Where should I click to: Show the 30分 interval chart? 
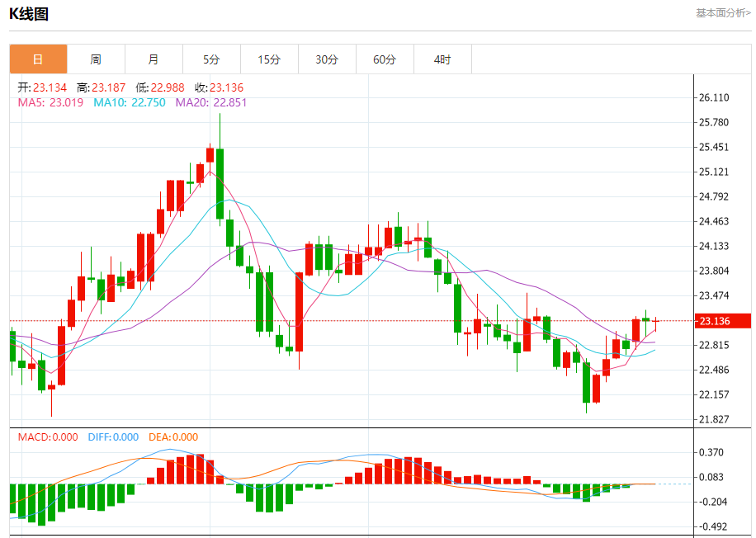[327, 59]
